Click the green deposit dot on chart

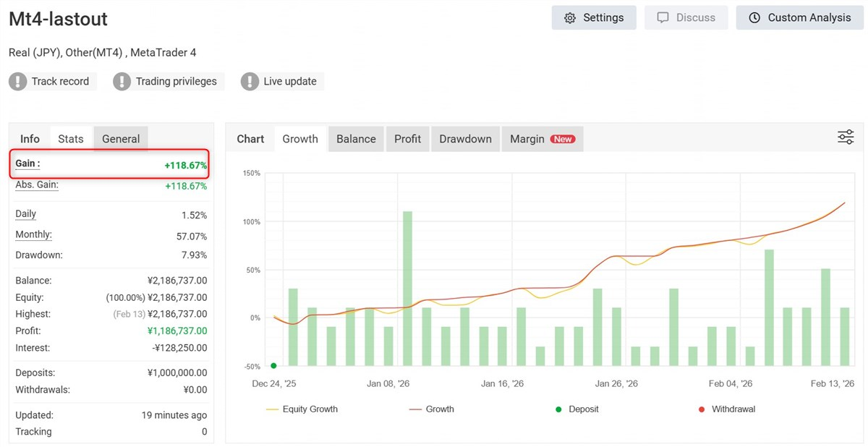click(273, 366)
